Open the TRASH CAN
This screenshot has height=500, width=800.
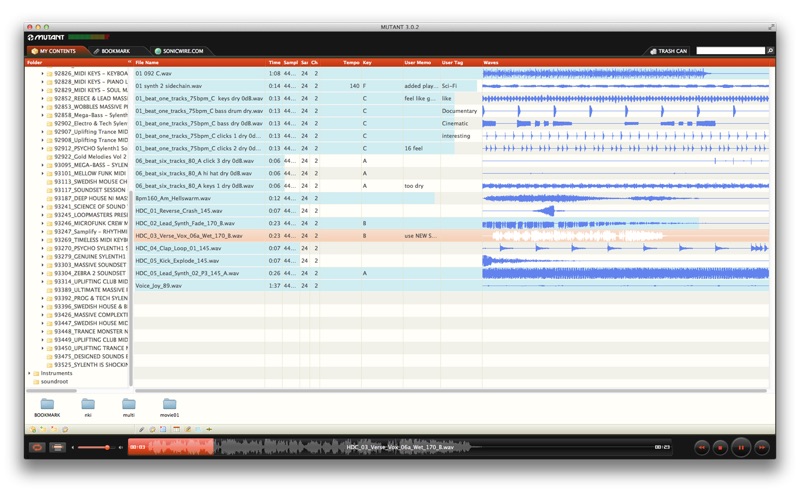[x=668, y=51]
